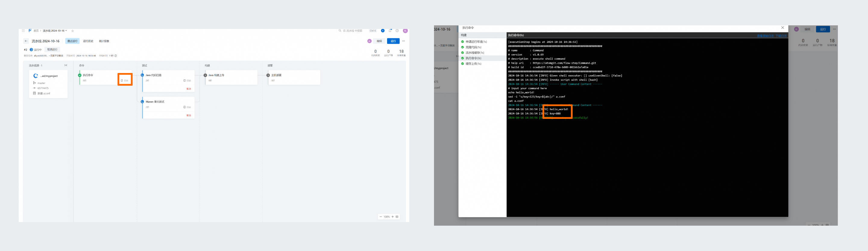Screen dimensions: 868x251
Task: Click the pending clock icon of Java 构建上传
Action: [x=205, y=75]
